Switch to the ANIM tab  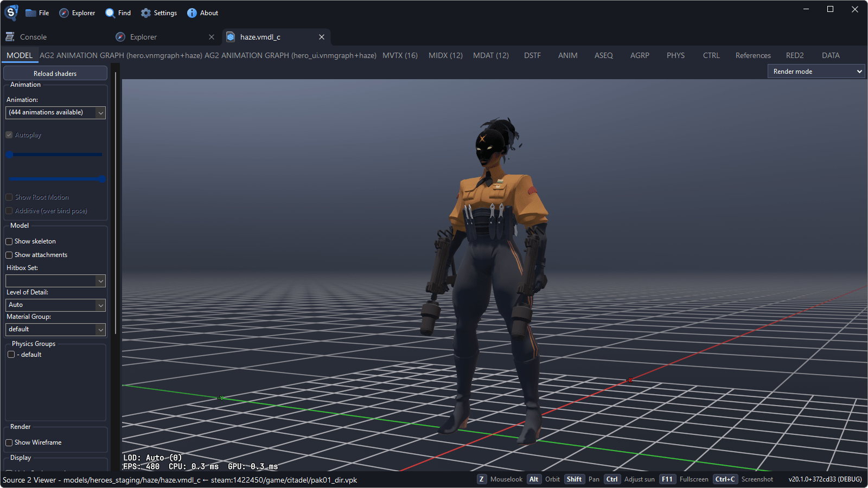click(568, 55)
